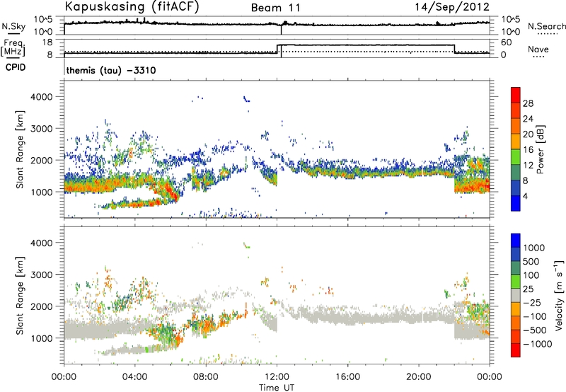Click the 'Power [dB]' color bar label

coord(540,149)
